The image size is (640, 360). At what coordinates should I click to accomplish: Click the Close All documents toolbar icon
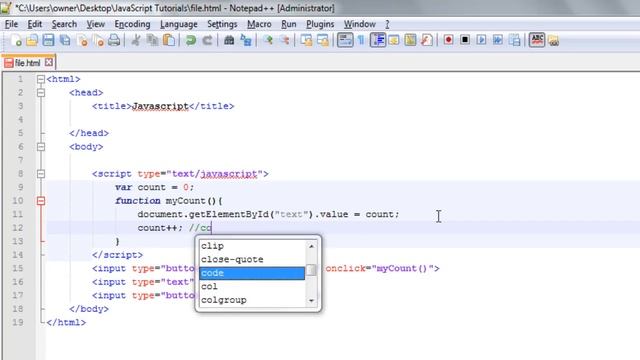click(x=98, y=40)
